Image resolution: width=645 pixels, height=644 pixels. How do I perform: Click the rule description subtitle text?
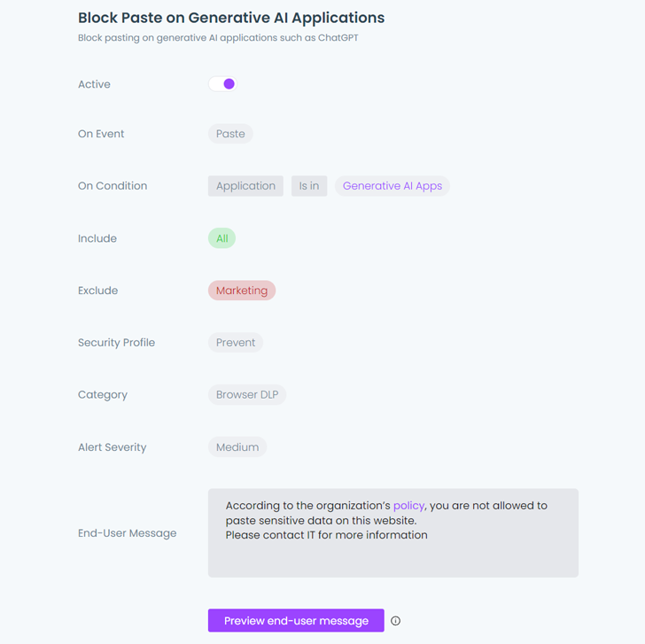[218, 39]
